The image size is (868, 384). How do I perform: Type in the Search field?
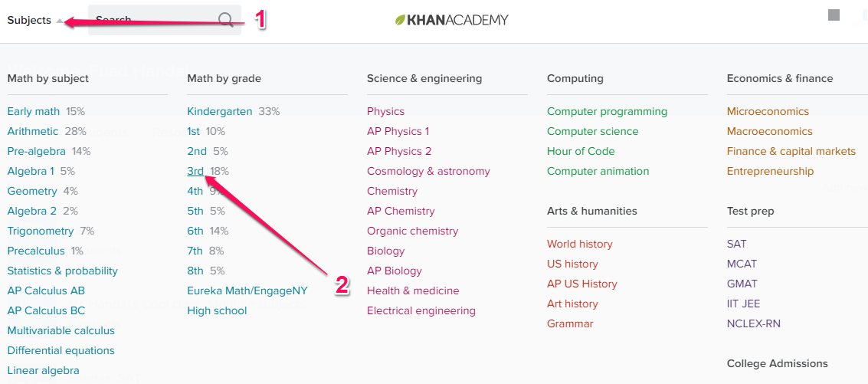pos(153,20)
